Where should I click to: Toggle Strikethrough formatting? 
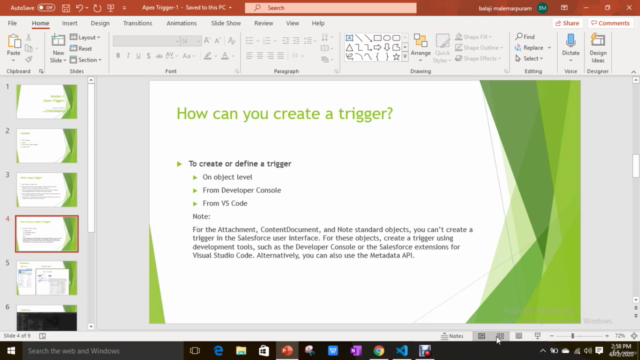159,56
